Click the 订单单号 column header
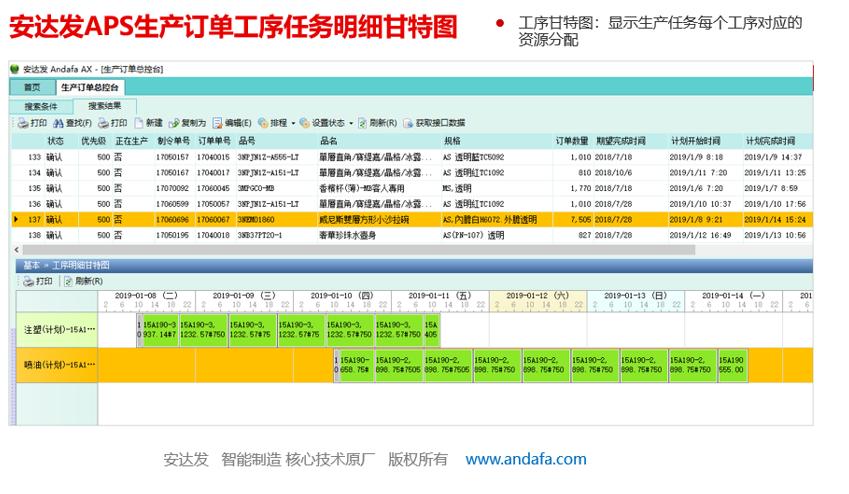849x494 pixels. (x=214, y=141)
